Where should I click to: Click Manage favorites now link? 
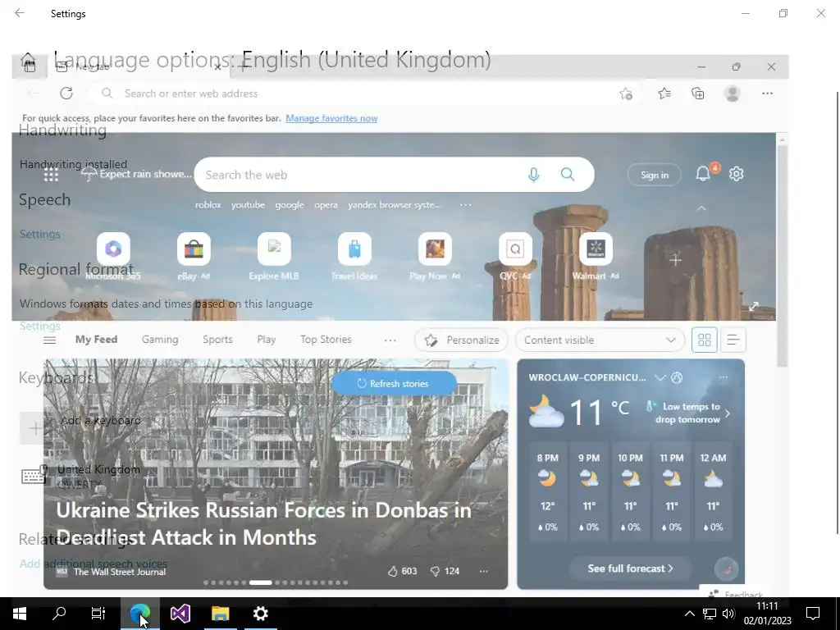[x=331, y=118]
